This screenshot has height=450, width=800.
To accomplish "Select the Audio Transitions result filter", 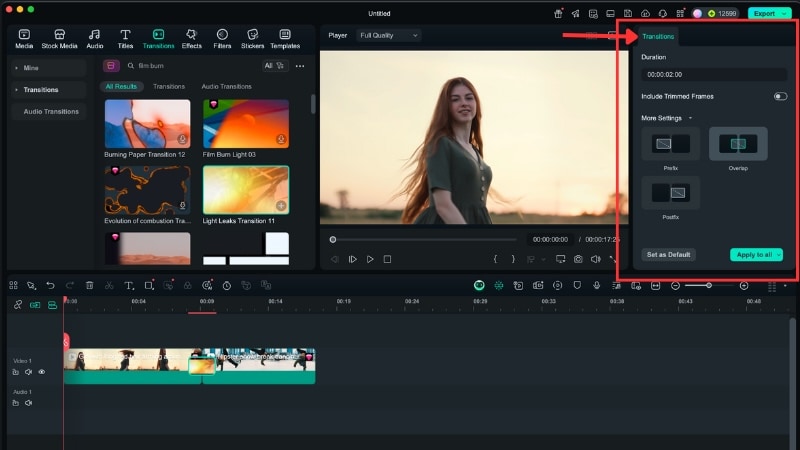I will pos(226,86).
